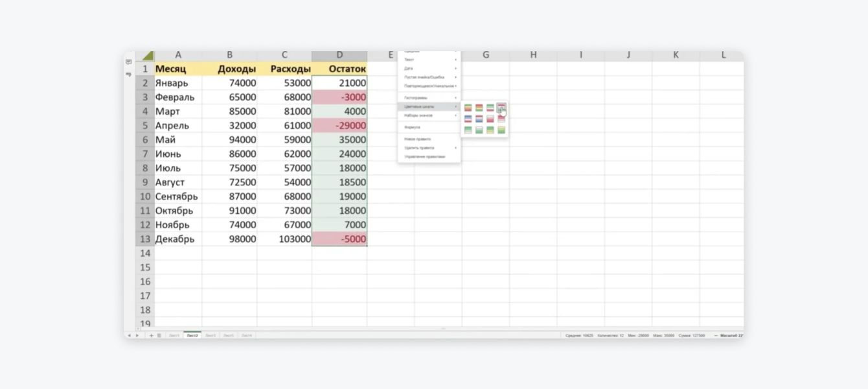Select column B header
868x389 pixels.
coord(229,56)
